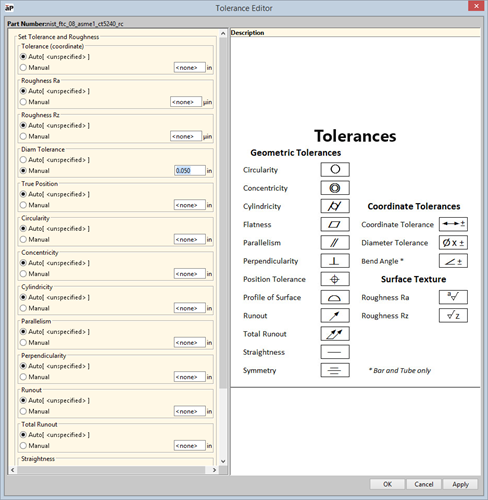Click the 'Geometric Tolerances' heading

[296, 153]
